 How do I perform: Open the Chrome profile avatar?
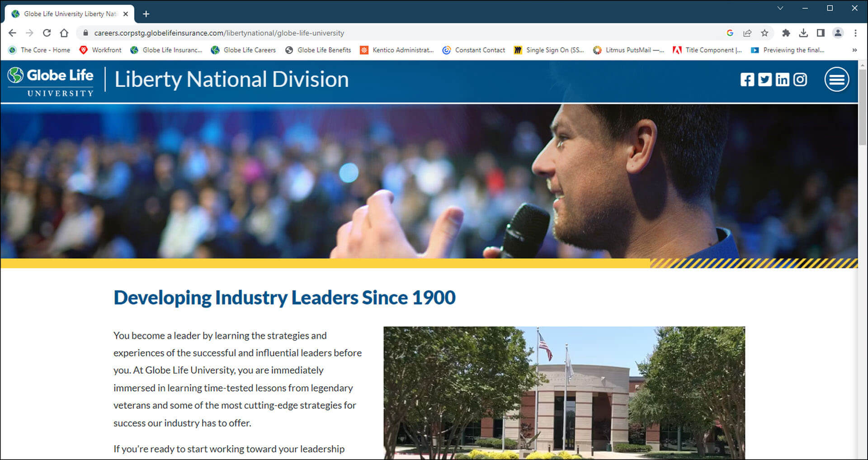838,33
